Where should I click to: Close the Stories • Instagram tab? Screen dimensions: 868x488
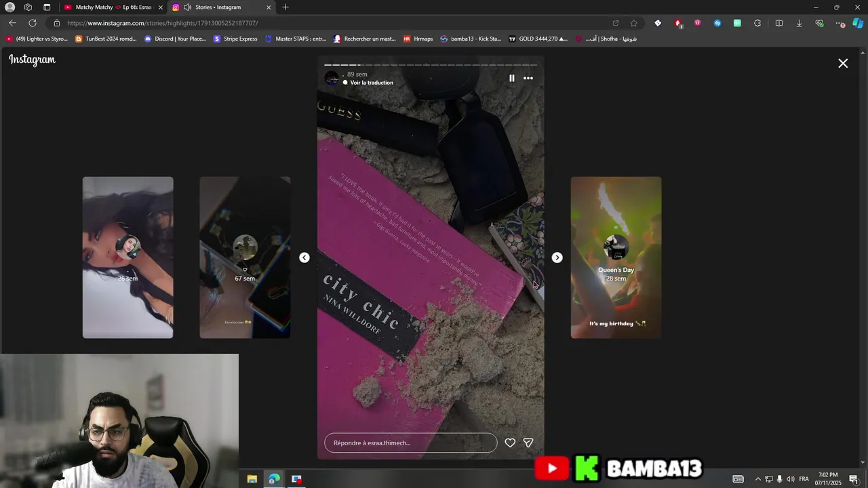[269, 7]
